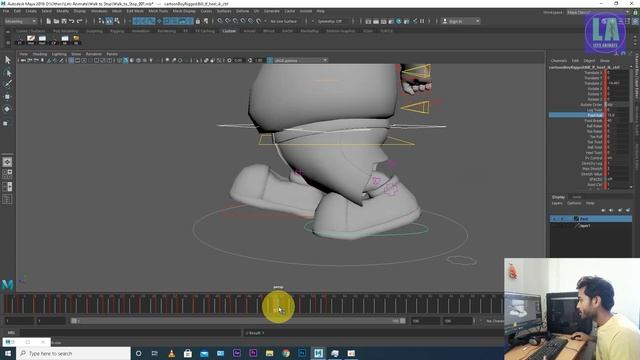The width and height of the screenshot is (640, 360).
Task: Open Channels menu in Channel Box
Action: click(559, 60)
